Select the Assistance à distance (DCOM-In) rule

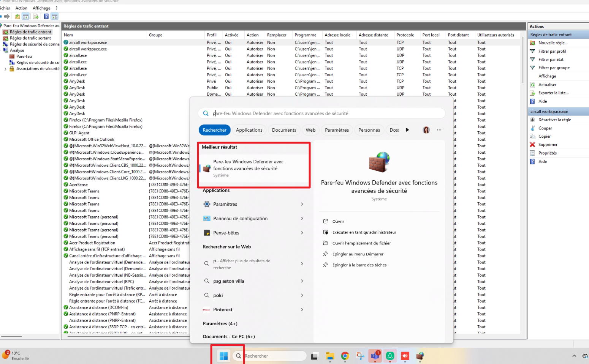coord(98,307)
